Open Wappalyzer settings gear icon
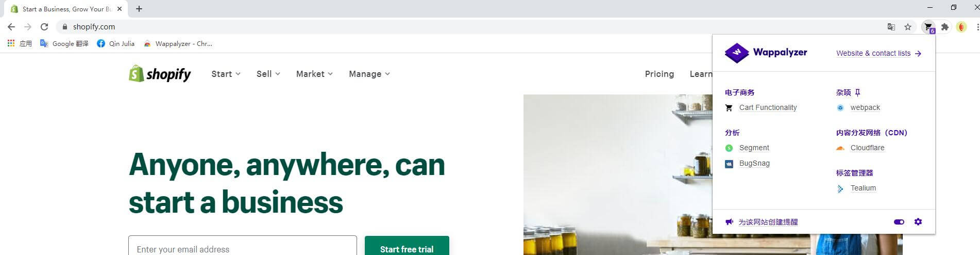The width and height of the screenshot is (980, 255). point(918,222)
